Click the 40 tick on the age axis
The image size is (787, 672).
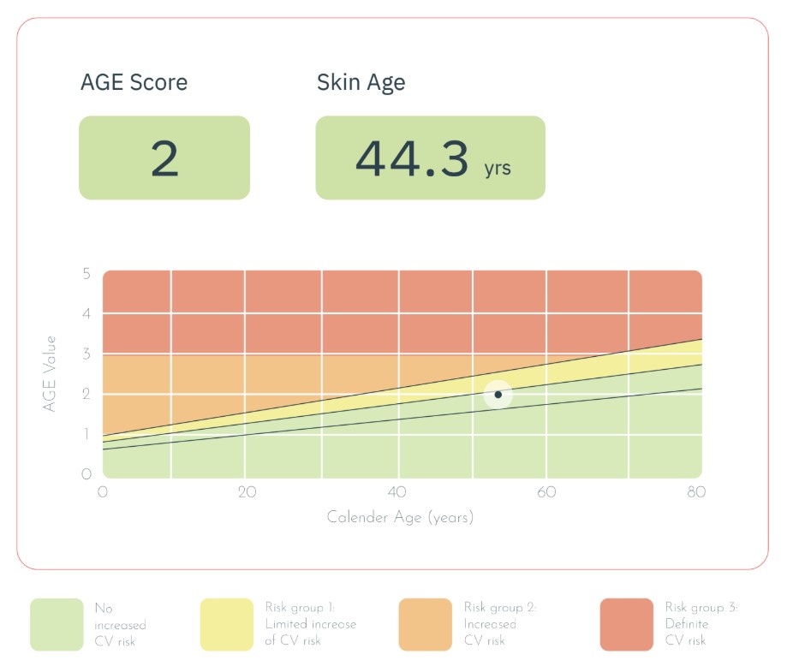[397, 492]
